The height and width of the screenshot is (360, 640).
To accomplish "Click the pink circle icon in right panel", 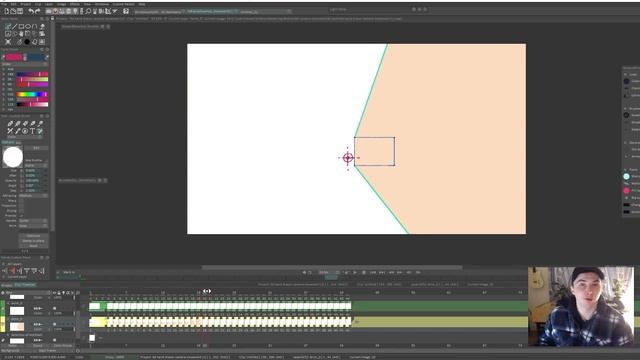I will [627, 190].
